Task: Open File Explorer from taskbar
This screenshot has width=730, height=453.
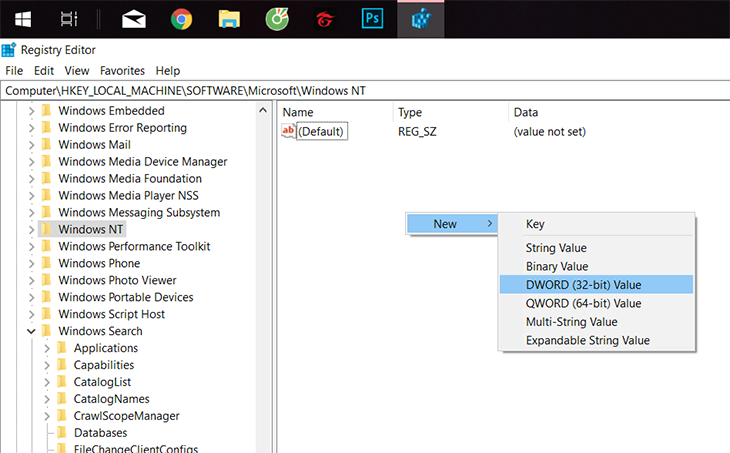Action: click(x=229, y=20)
